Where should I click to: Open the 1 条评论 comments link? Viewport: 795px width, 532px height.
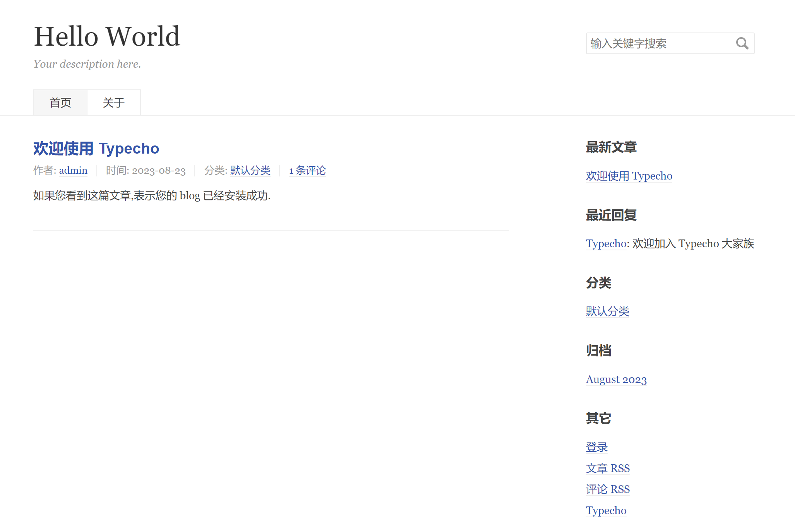(x=307, y=170)
